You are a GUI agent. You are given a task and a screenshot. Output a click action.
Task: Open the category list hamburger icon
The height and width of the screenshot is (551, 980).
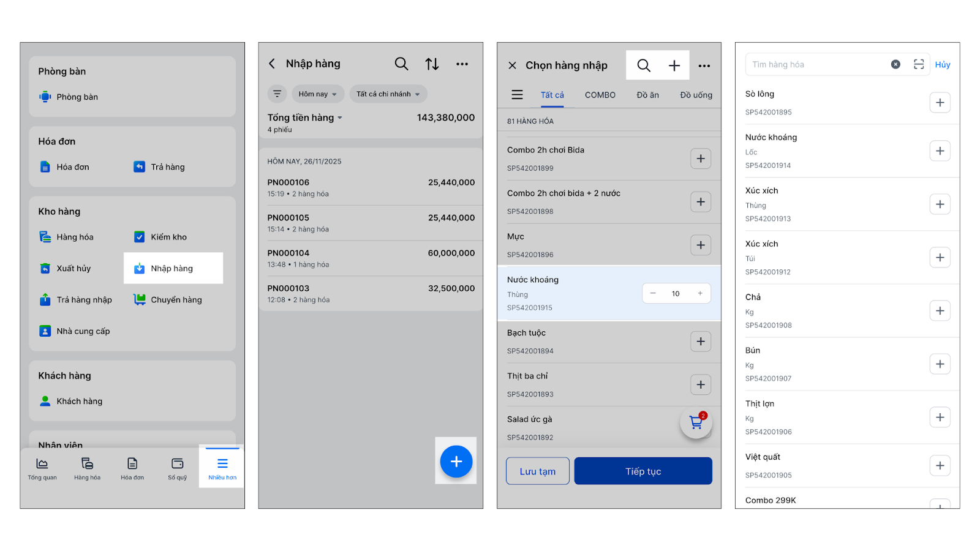pyautogui.click(x=517, y=95)
